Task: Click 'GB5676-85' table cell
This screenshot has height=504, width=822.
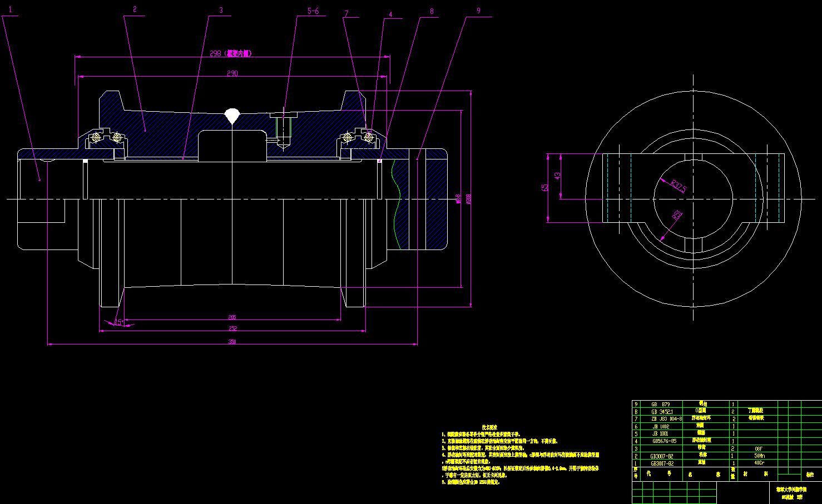Action: click(664, 441)
